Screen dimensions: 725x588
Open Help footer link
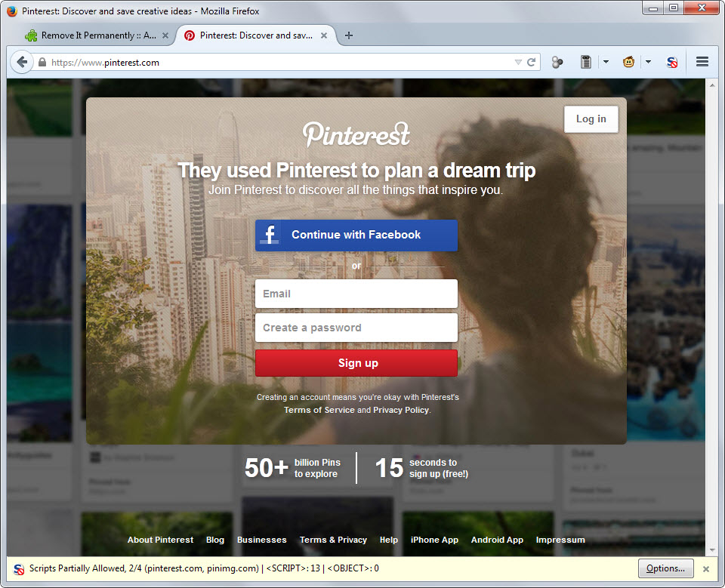pyautogui.click(x=389, y=540)
